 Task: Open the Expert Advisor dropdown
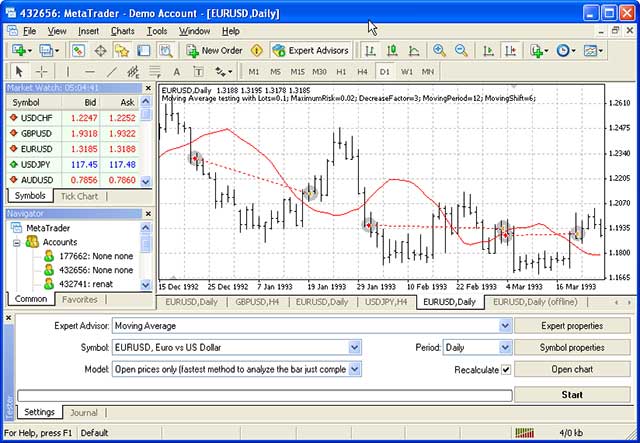[x=505, y=325]
